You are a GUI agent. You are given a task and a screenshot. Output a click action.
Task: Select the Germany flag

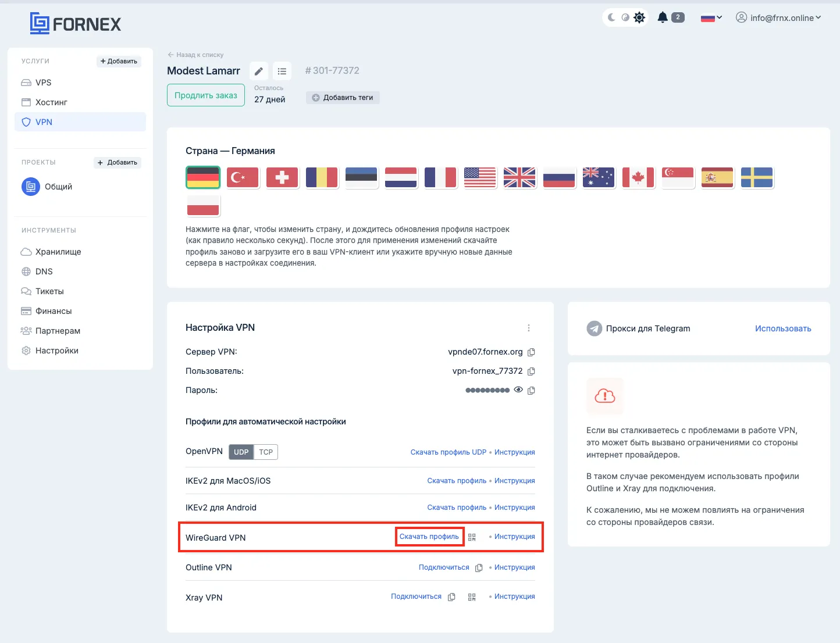pyautogui.click(x=203, y=177)
